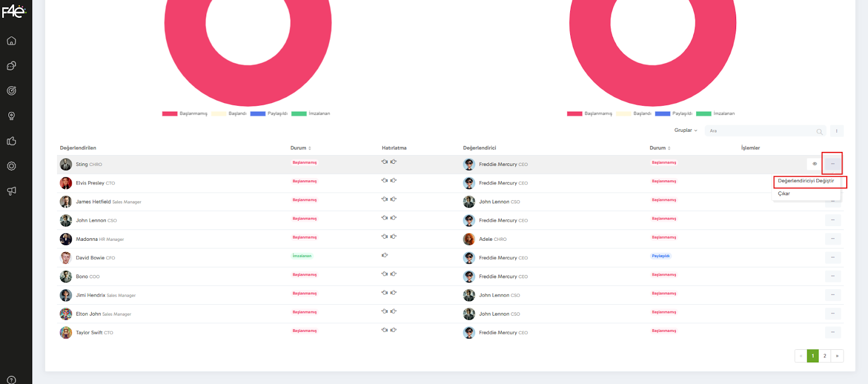Go to page 2 in pagination
This screenshot has height=384, width=868.
(825, 356)
